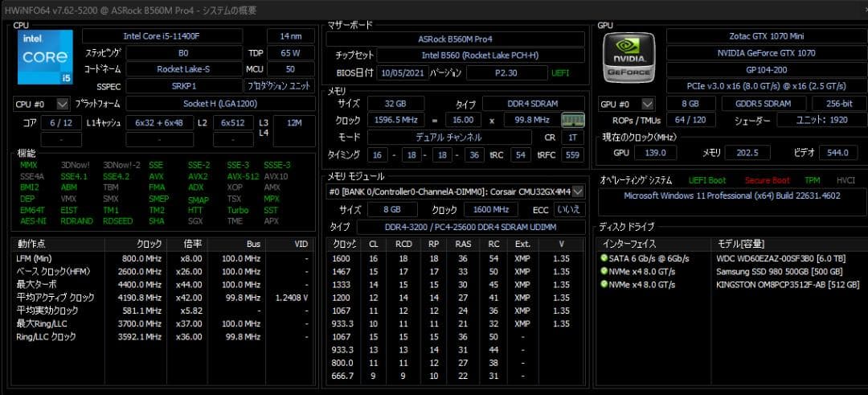This screenshot has width=868, height=395.
Task: Click the ASRock B560M Pro4 motherboard field
Action: pyautogui.click(x=455, y=39)
